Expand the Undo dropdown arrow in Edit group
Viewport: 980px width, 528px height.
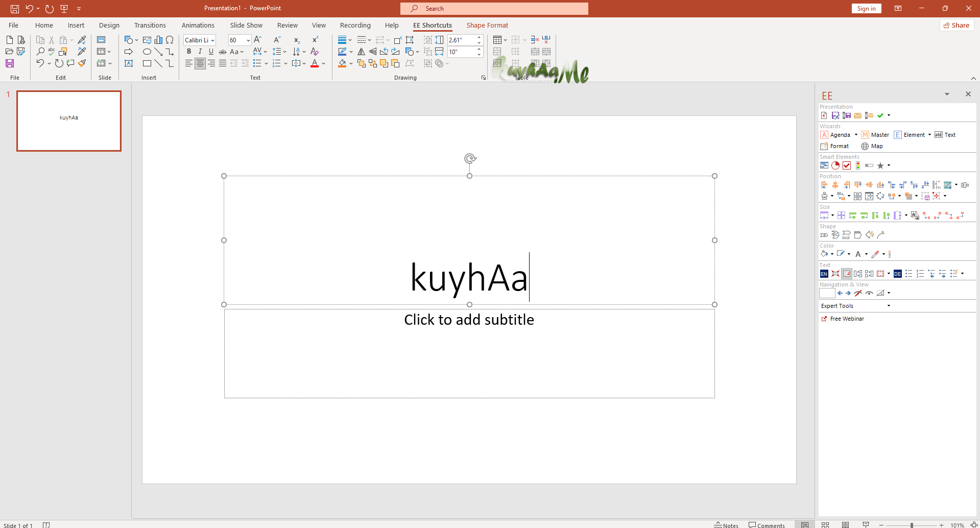[x=49, y=64]
